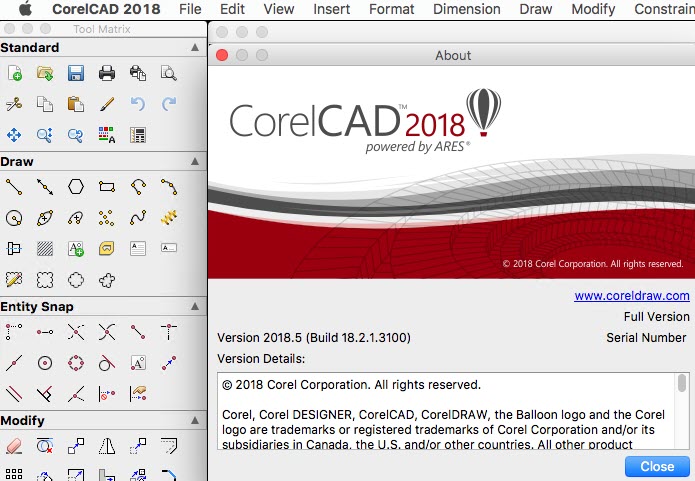Select the Polygon hexagon tool
Image resolution: width=695 pixels, height=481 pixels.
pos(76,187)
